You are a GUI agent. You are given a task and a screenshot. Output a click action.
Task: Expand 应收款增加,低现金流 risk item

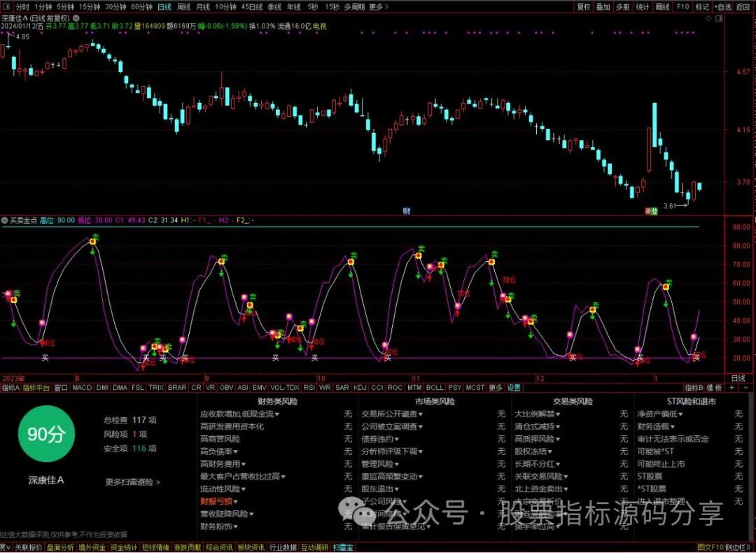pos(239,414)
